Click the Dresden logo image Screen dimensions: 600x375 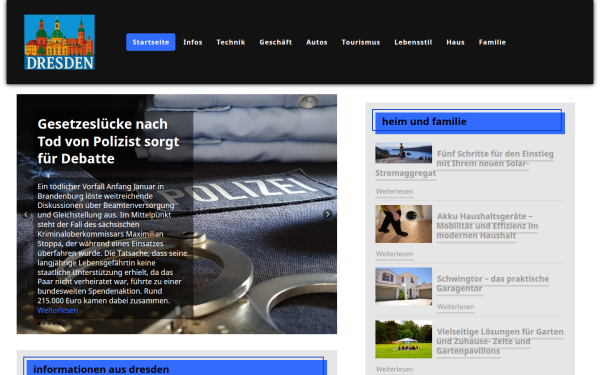(x=59, y=42)
